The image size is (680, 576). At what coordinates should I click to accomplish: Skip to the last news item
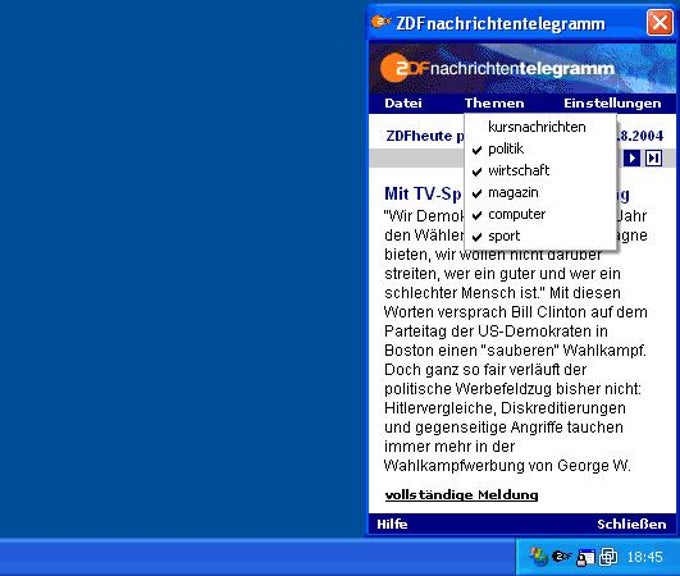pyautogui.click(x=653, y=158)
